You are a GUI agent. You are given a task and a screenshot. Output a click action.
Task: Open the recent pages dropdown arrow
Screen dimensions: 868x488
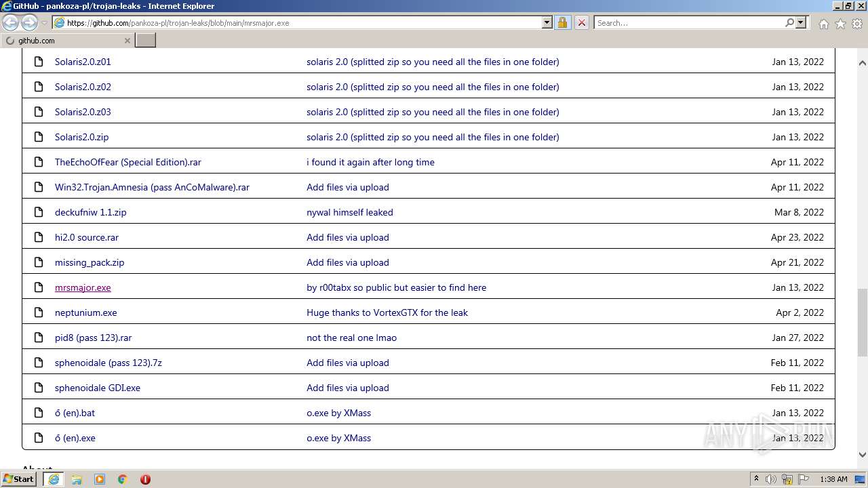click(44, 23)
